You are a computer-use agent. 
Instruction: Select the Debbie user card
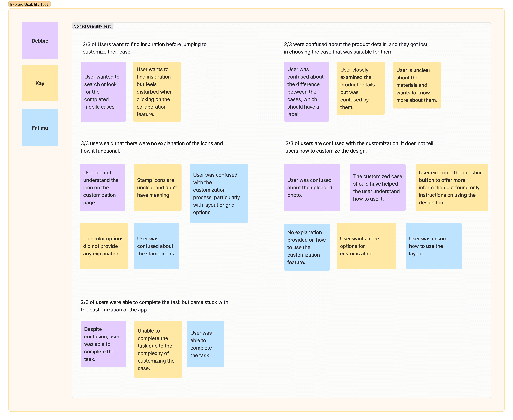pyautogui.click(x=40, y=41)
